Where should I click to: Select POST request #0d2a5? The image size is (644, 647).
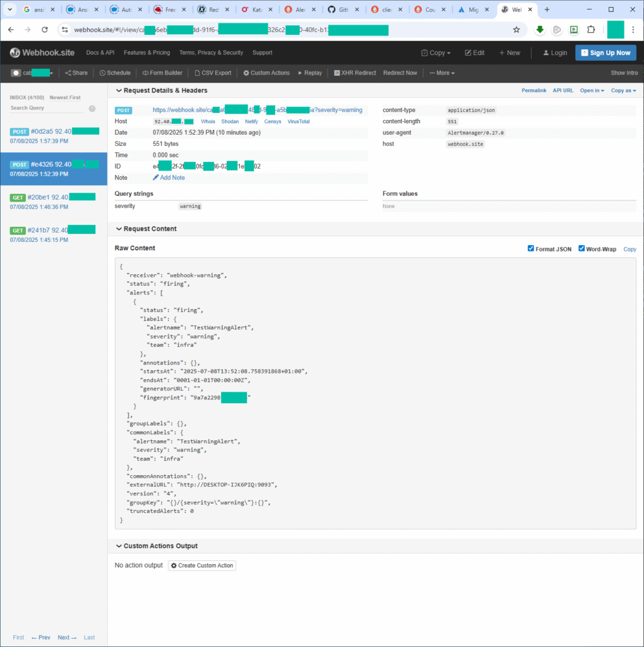coord(54,136)
